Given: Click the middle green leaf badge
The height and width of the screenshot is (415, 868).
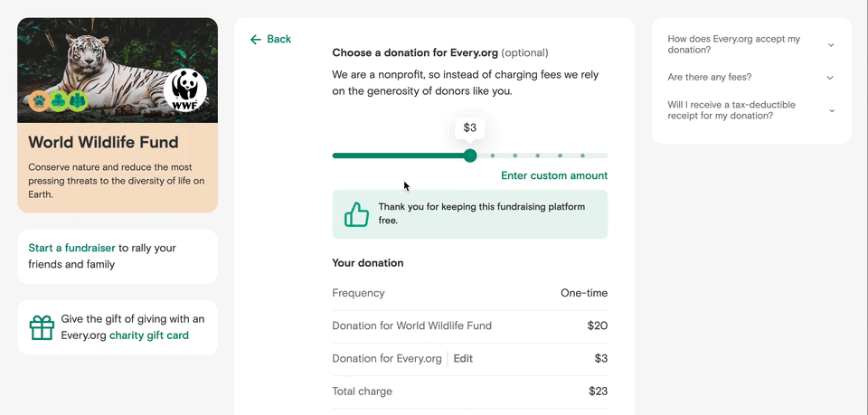Looking at the screenshot, I should tap(57, 100).
